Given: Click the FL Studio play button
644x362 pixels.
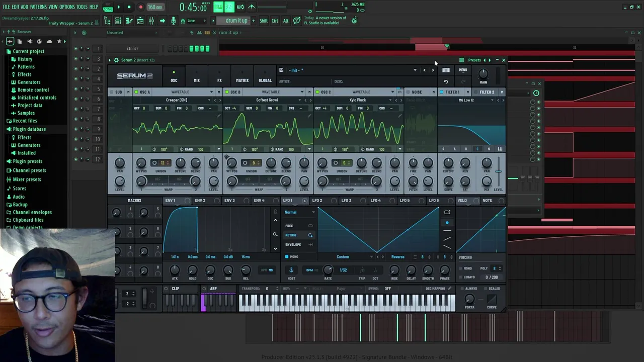Looking at the screenshot, I should point(118,7).
